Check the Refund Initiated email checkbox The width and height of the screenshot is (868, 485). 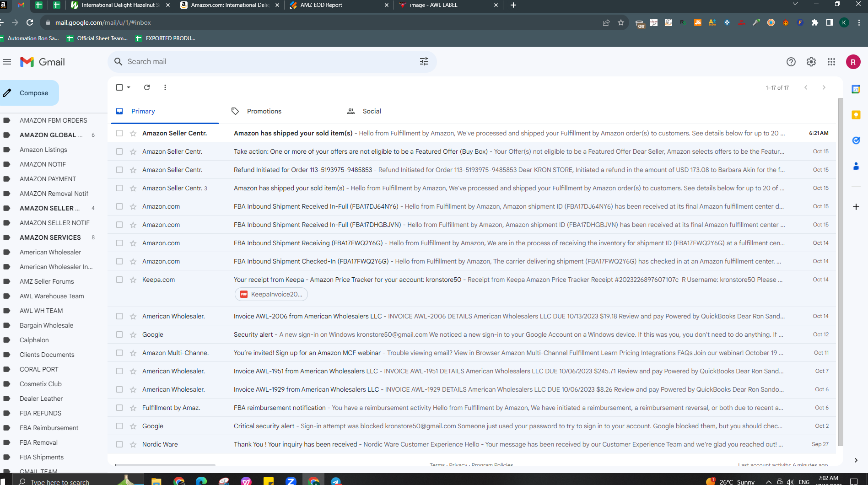click(x=119, y=170)
